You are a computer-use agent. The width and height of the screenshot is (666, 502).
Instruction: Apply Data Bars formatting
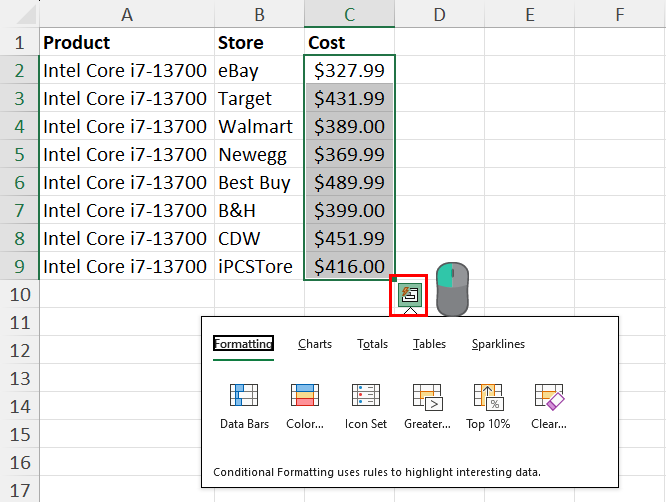point(244,406)
